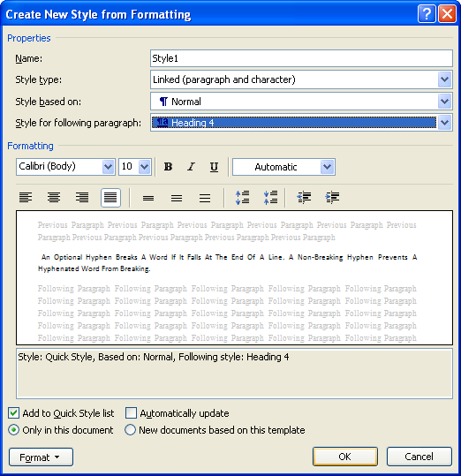Uncheck Add to Quick Style list
Image resolution: width=461 pixels, height=476 pixels.
coord(13,413)
